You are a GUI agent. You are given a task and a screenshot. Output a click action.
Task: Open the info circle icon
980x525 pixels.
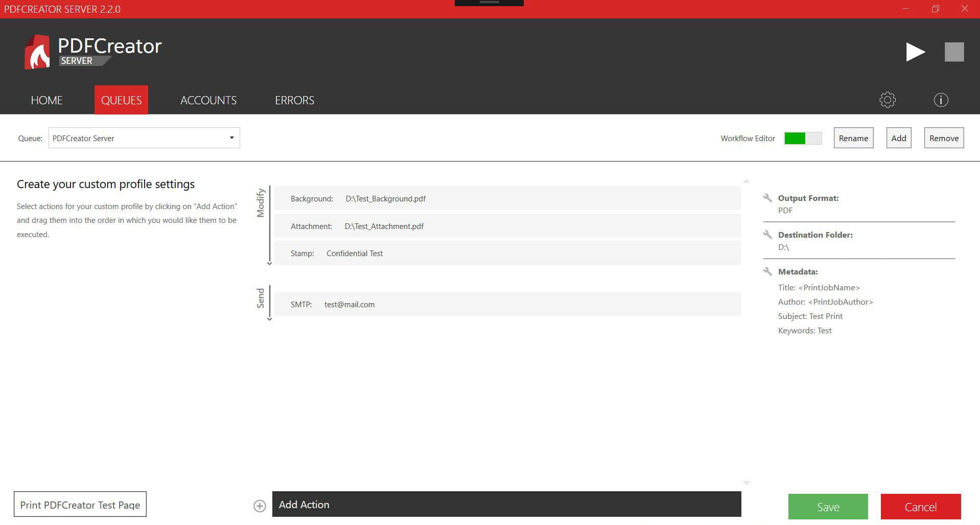(941, 100)
